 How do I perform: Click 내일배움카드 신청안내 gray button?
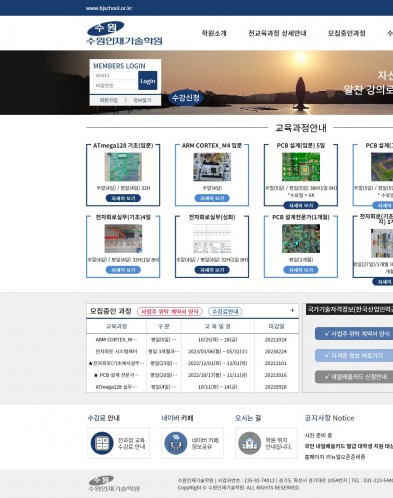pyautogui.click(x=355, y=377)
